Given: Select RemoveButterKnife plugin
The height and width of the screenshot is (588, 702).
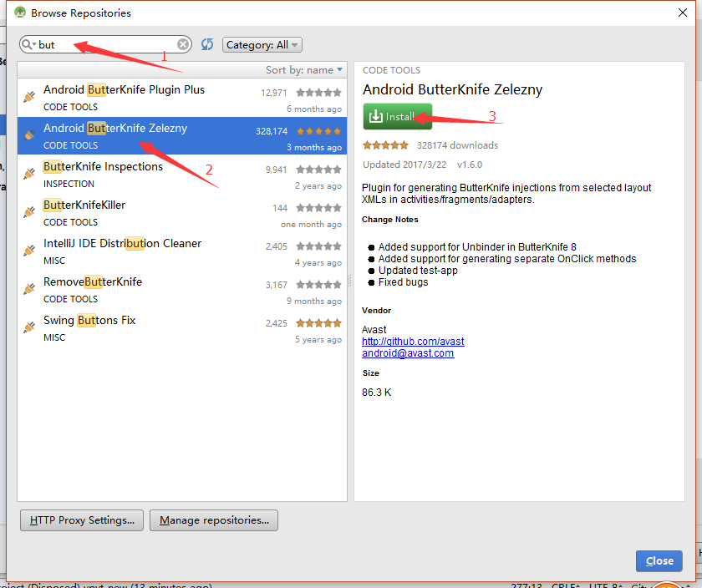Looking at the screenshot, I should [182, 290].
